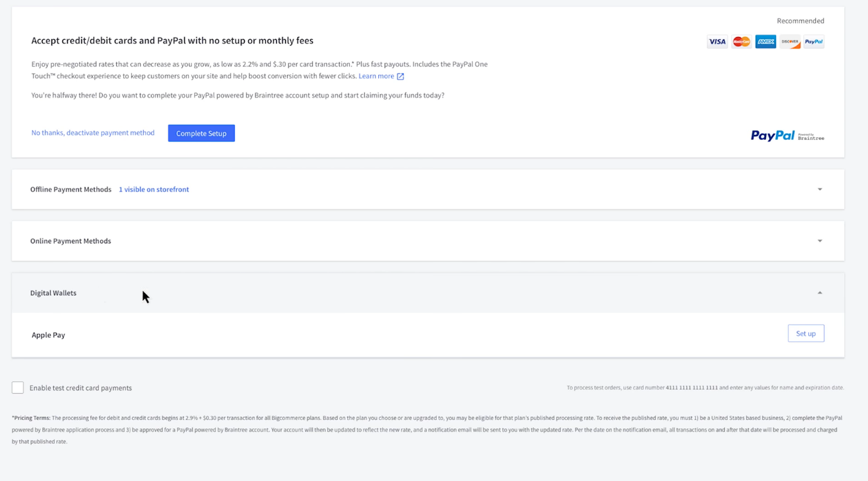Click the PayPal card badge icon
The height and width of the screenshot is (481, 868).
813,42
